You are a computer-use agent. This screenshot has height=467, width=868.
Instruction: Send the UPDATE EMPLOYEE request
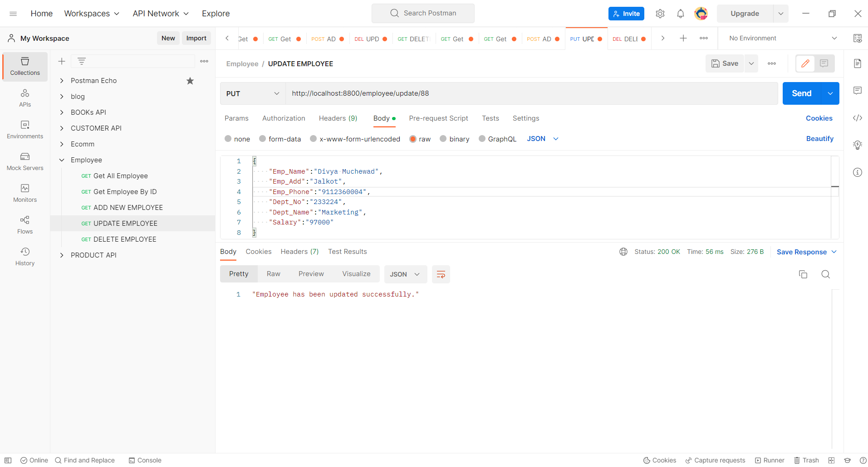coord(801,93)
